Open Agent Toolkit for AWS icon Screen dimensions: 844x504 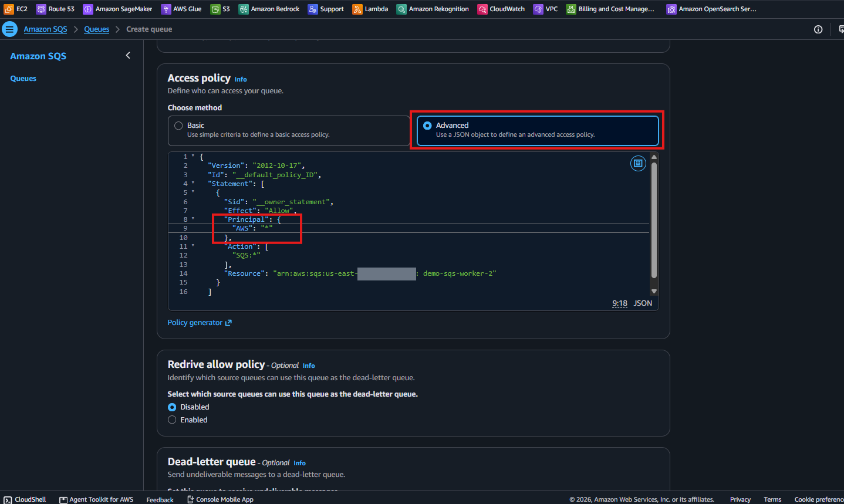63,500
